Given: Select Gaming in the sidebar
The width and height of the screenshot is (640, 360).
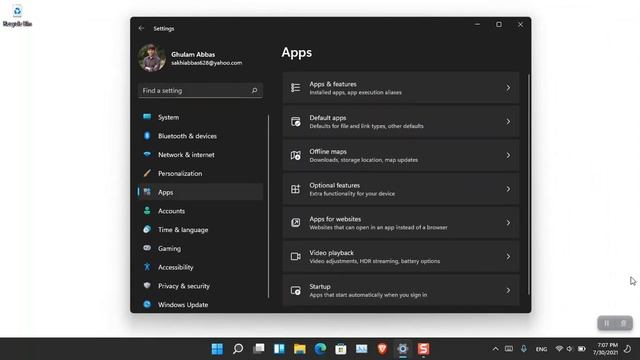Looking at the screenshot, I should (x=200, y=248).
